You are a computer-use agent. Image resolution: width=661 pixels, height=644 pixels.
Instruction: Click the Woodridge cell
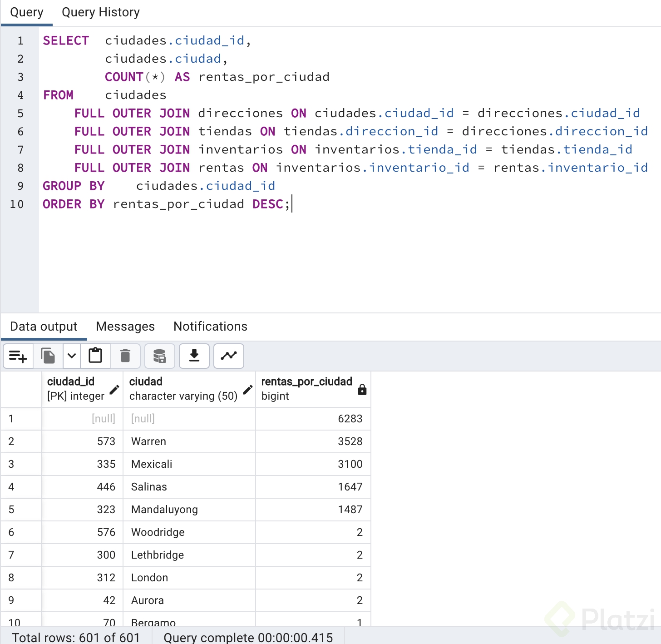(189, 532)
